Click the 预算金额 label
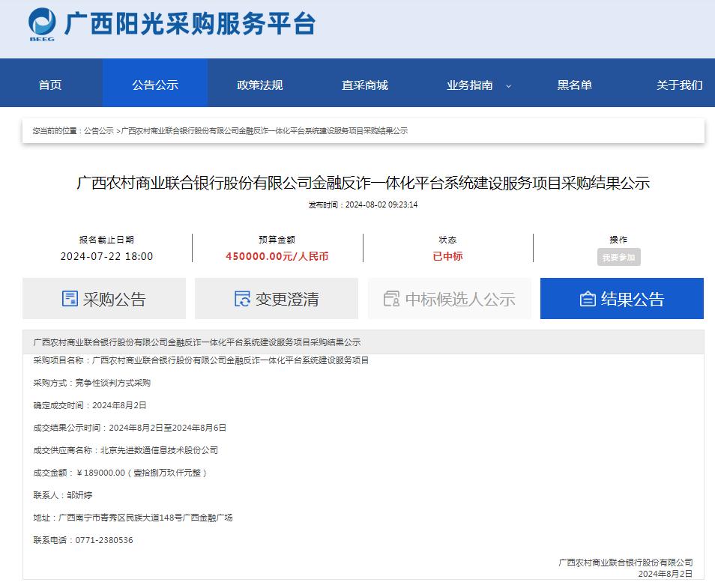Viewport: 715px width, 588px height. click(277, 240)
